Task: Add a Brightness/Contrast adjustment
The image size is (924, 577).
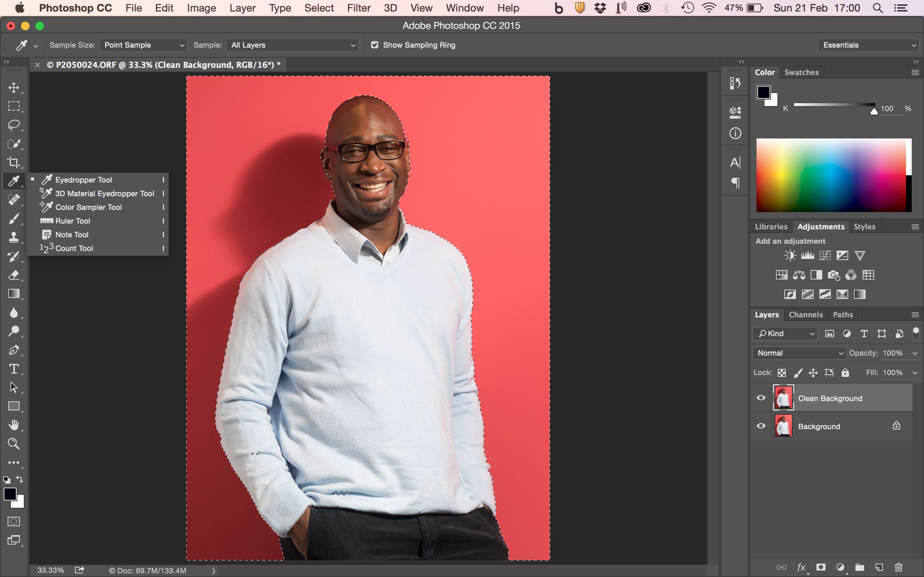Action: 790,255
